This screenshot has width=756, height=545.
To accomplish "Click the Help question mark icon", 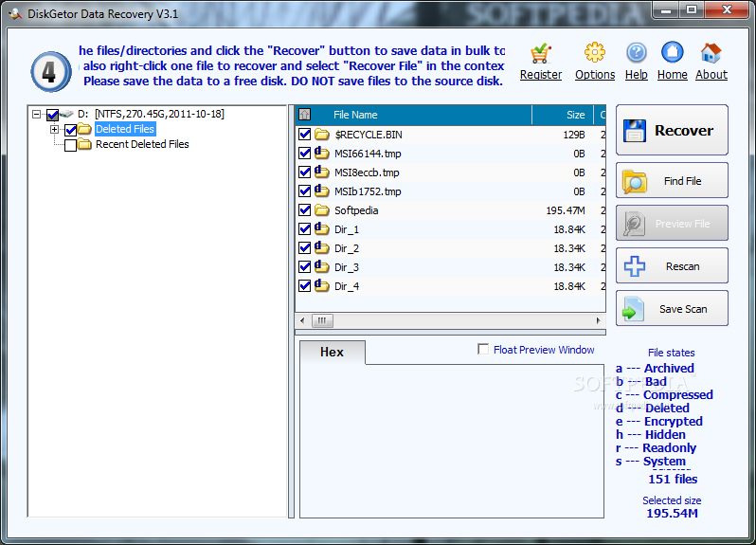I will click(x=636, y=52).
